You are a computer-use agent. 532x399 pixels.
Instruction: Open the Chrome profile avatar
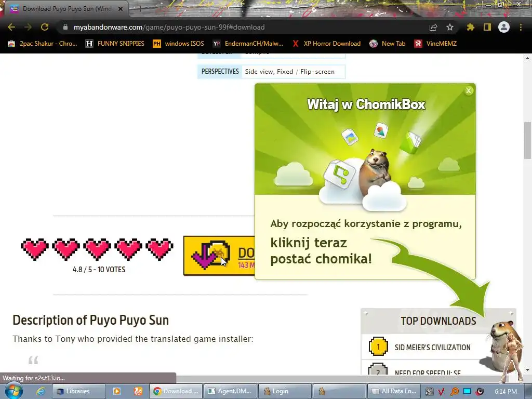click(x=504, y=27)
